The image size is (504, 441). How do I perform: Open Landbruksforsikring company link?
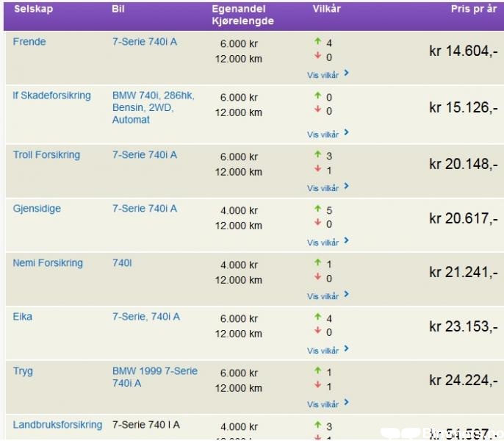click(57, 425)
